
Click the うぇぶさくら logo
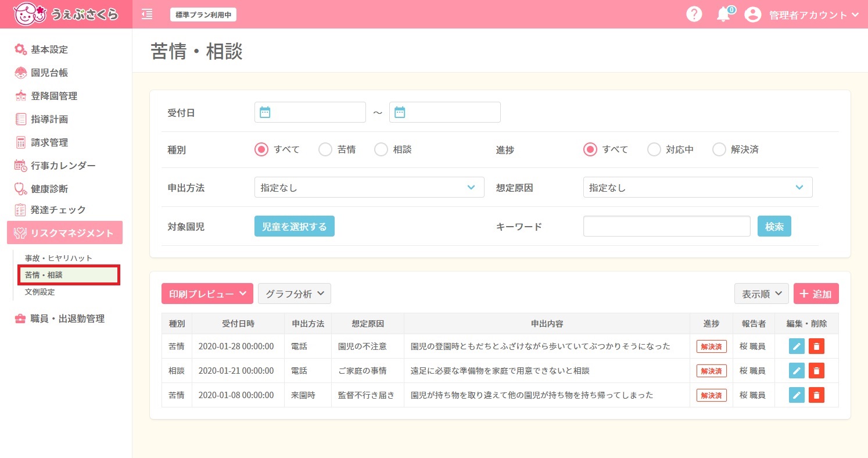point(66,14)
